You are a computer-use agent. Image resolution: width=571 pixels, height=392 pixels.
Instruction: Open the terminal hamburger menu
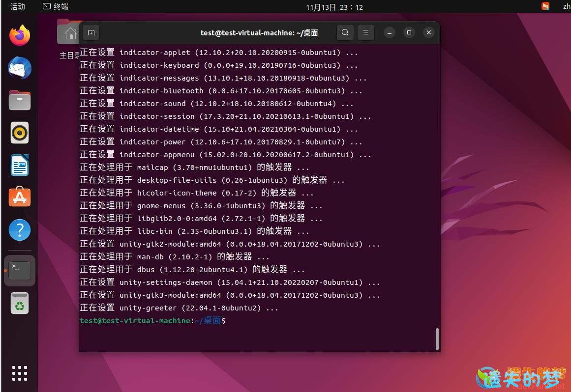point(365,33)
